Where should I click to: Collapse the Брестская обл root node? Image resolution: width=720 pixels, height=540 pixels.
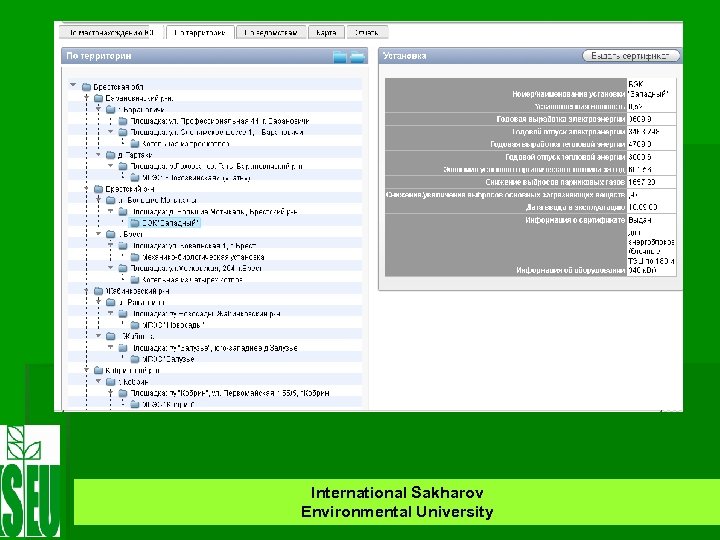(x=73, y=85)
